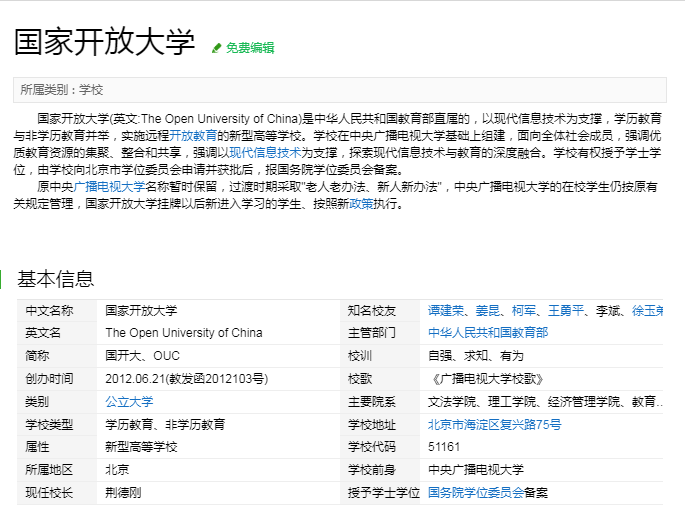Open address link 北京市海淀区复兴路75号
Image resolution: width=685 pixels, height=513 pixels.
tap(495, 424)
